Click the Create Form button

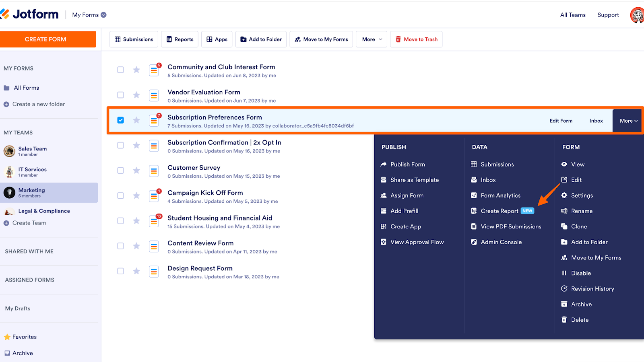pos(48,39)
